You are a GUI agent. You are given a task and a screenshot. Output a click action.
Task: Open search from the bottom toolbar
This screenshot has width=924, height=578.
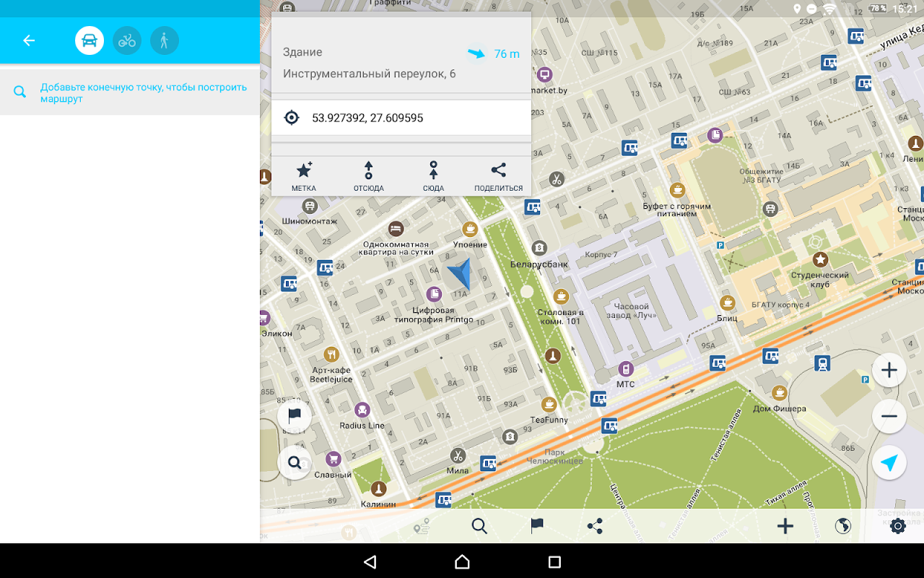pos(479,526)
